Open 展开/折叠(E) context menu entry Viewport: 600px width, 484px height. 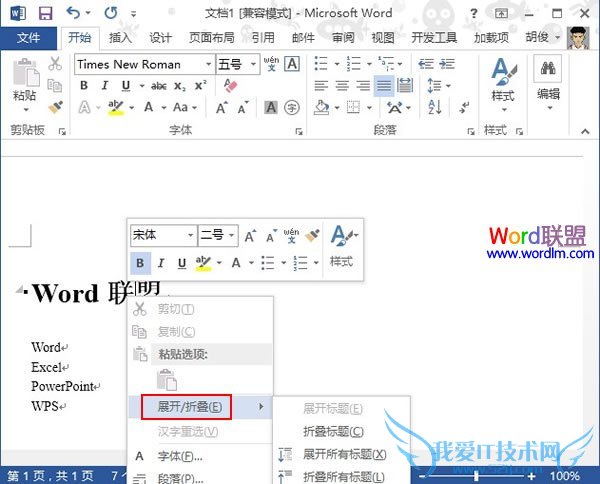[x=201, y=406]
